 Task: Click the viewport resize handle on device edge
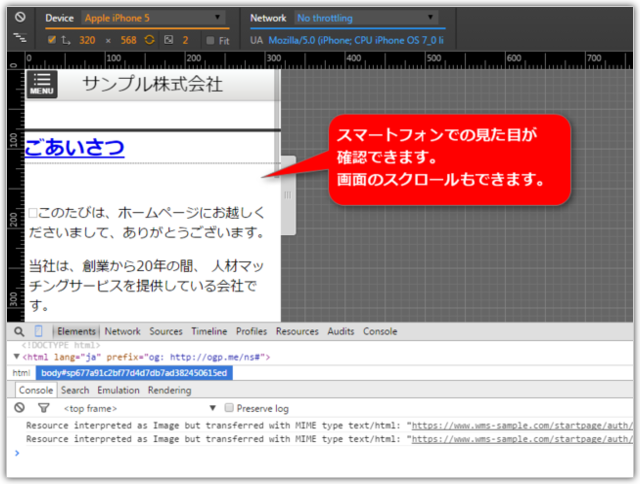288,195
